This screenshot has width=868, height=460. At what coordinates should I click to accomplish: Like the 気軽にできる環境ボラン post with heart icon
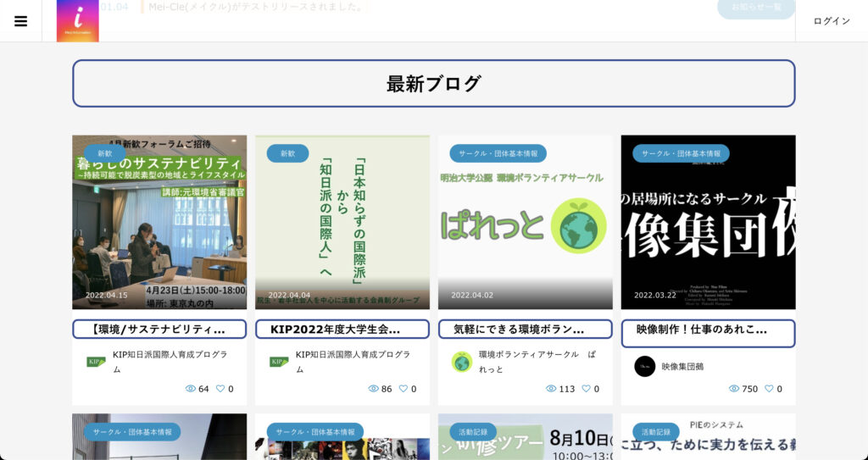pyautogui.click(x=587, y=389)
